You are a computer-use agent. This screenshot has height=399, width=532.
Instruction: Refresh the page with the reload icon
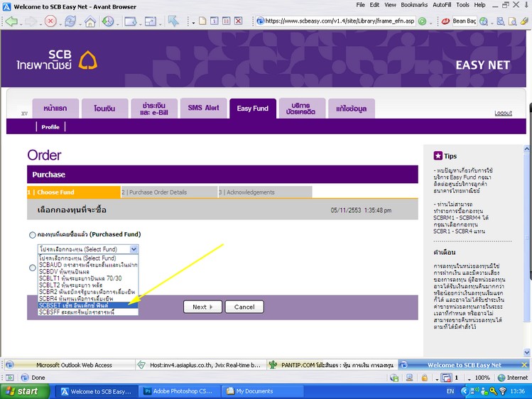click(x=70, y=21)
